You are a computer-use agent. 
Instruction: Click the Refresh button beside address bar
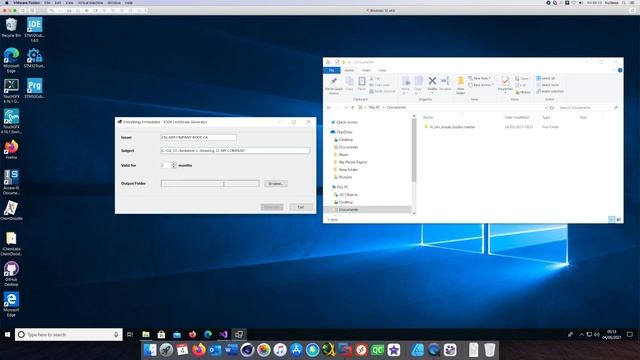pyautogui.click(x=552, y=108)
